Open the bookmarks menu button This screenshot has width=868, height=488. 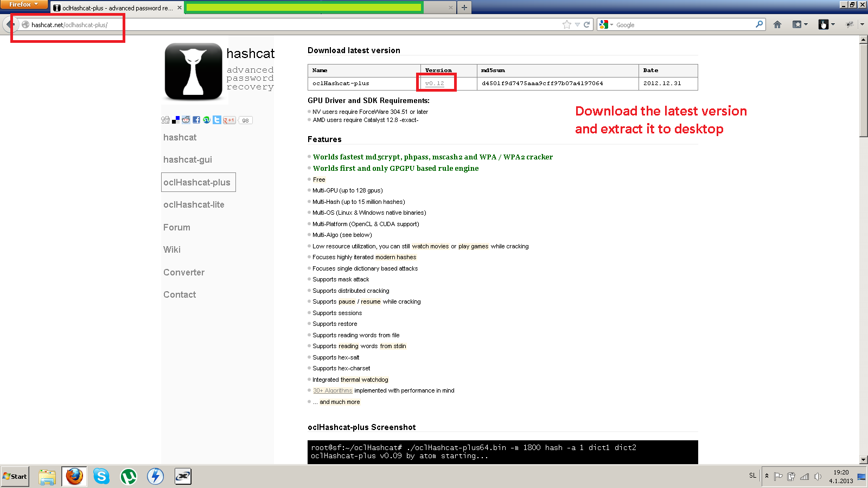[x=800, y=24]
